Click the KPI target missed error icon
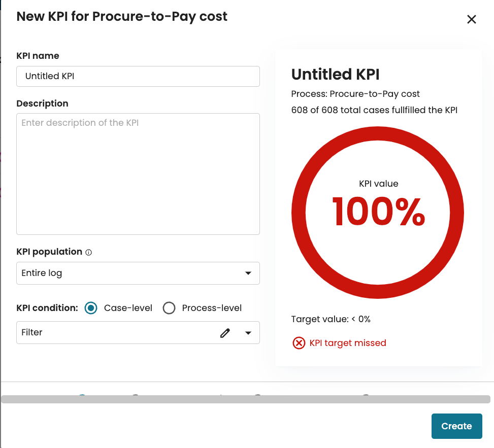 pos(299,343)
